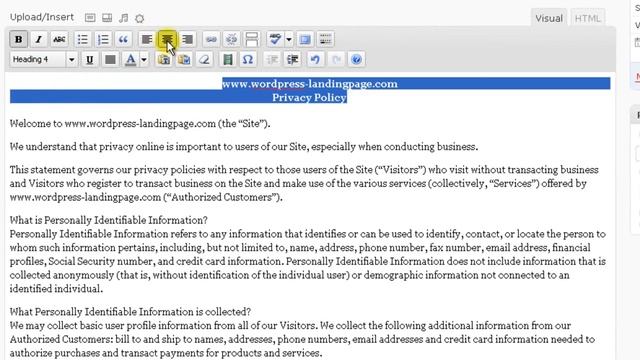Align text left
The height and width of the screenshot is (360, 640).
tap(147, 40)
